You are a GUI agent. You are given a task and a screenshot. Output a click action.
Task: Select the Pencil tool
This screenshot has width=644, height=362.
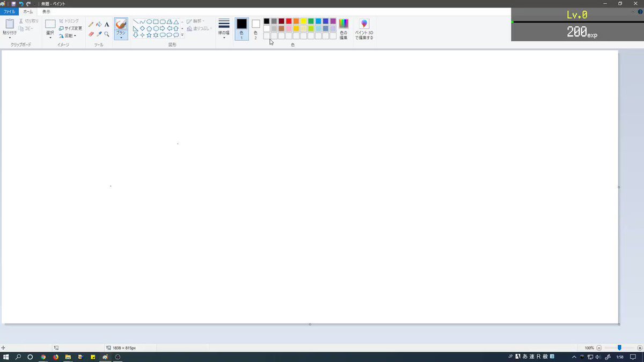tap(91, 24)
